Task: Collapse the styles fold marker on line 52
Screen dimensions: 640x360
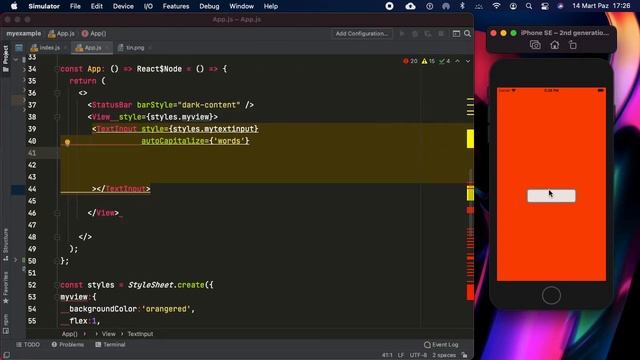Action: (x=57, y=285)
